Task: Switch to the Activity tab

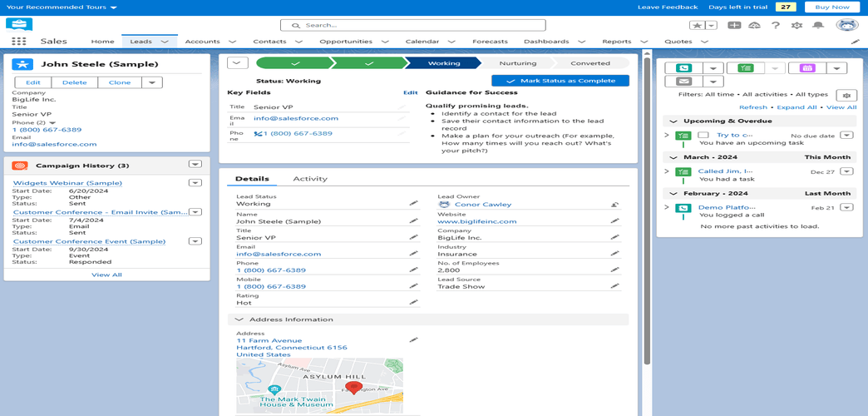Action: click(x=310, y=179)
